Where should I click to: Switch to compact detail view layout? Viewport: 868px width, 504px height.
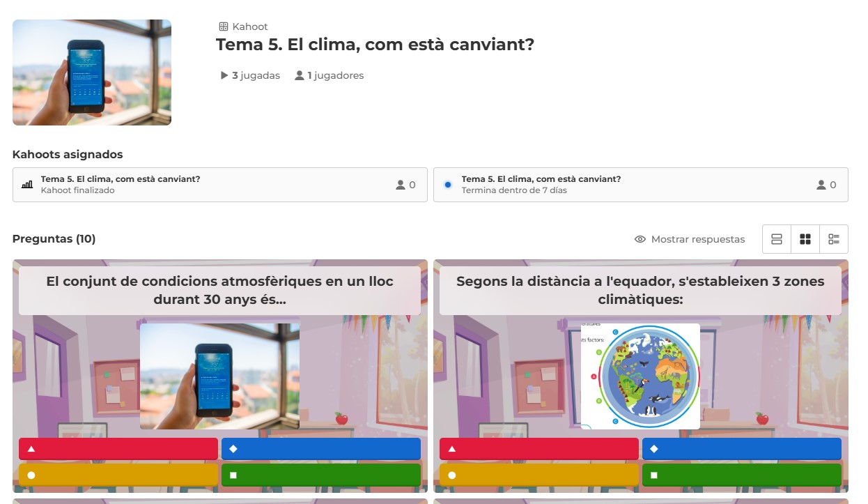click(x=834, y=238)
